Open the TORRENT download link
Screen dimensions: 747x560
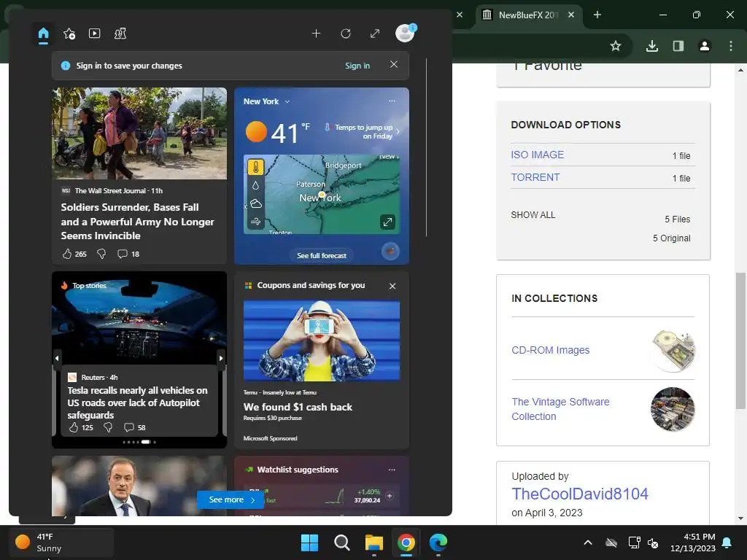point(535,177)
